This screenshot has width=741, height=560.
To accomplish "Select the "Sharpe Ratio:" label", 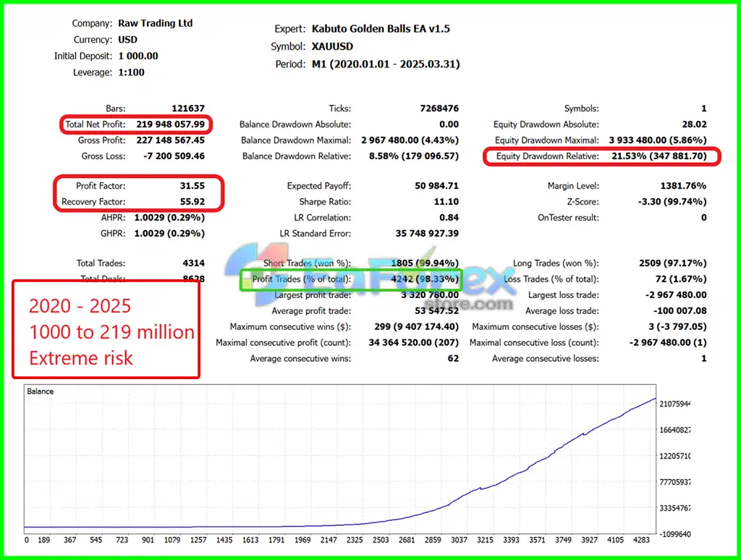I will (325, 202).
